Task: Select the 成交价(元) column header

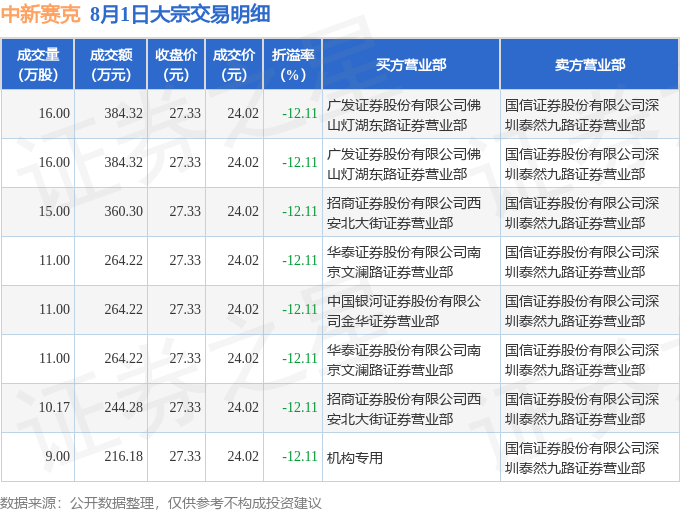Action: (234, 65)
